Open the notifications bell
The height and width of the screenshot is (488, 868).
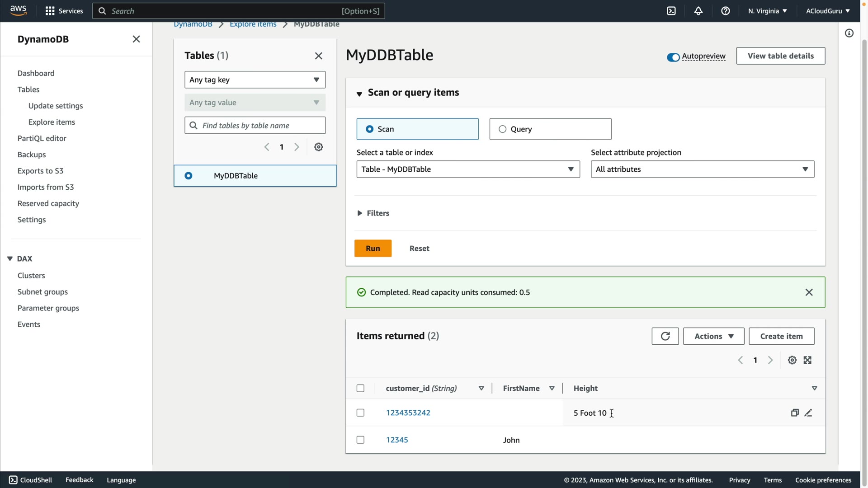click(698, 11)
